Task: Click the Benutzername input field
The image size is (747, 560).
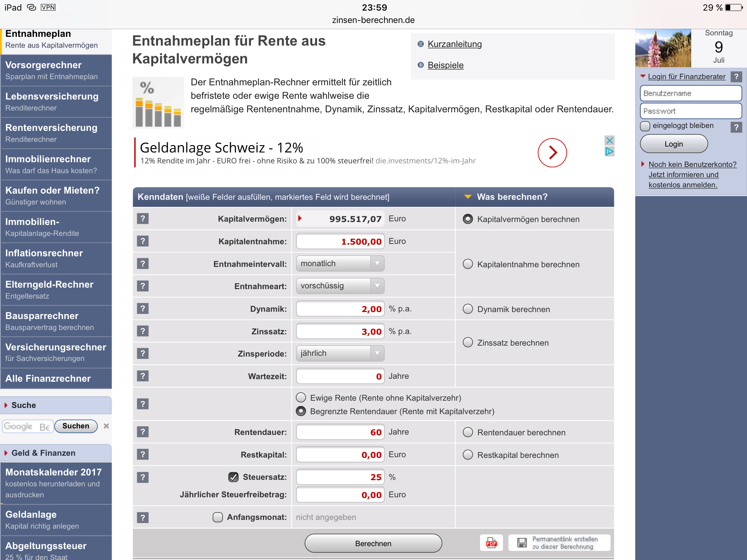Action: coord(690,93)
